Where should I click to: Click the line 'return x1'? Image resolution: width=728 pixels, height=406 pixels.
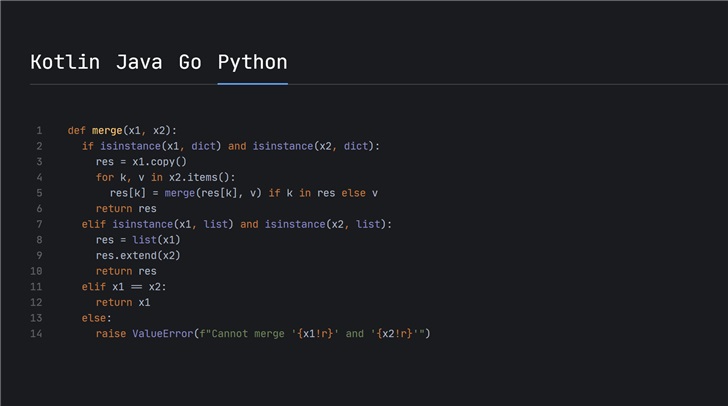click(x=123, y=302)
